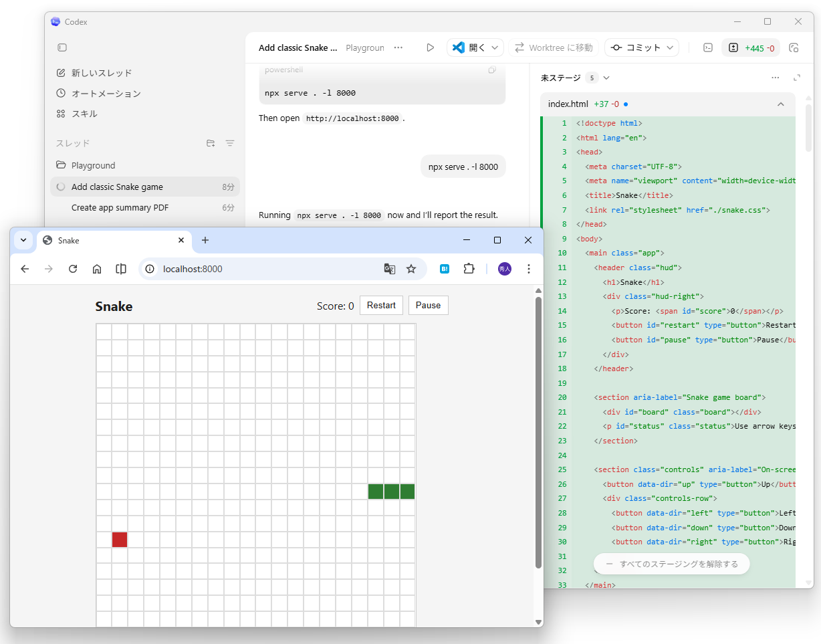Select the 'Add classic Snake game' thread

pyautogui.click(x=144, y=187)
